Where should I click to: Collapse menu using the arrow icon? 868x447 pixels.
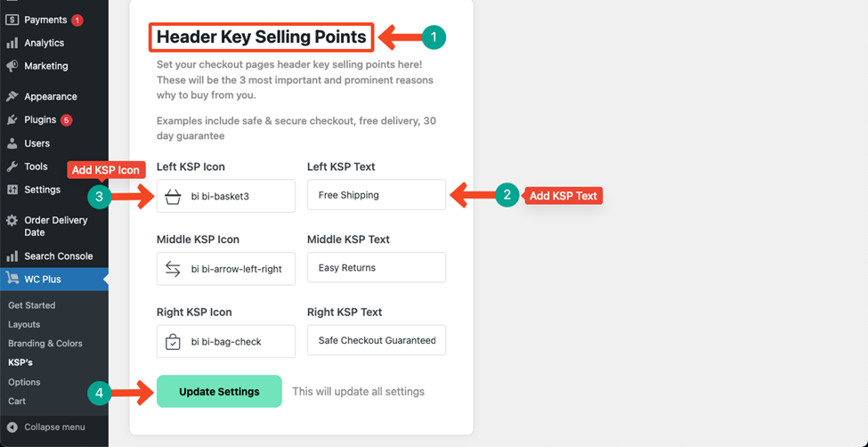(12, 427)
